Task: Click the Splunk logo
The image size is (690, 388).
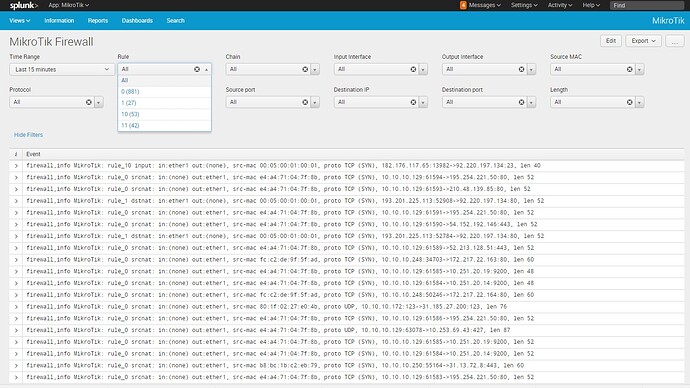Action: tap(24, 5)
